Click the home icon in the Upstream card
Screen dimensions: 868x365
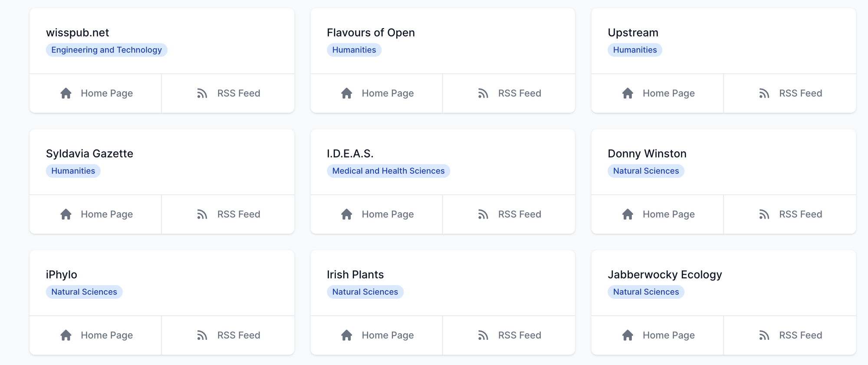(x=628, y=93)
